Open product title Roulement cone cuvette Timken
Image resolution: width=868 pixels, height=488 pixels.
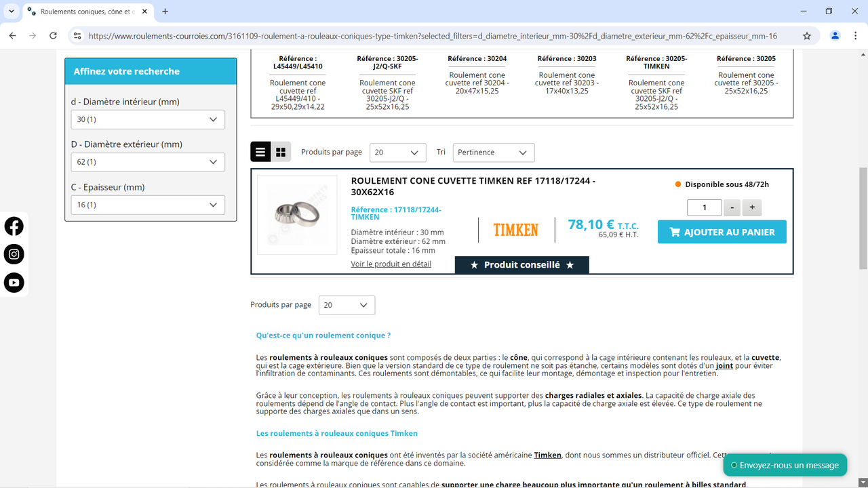[473, 186]
